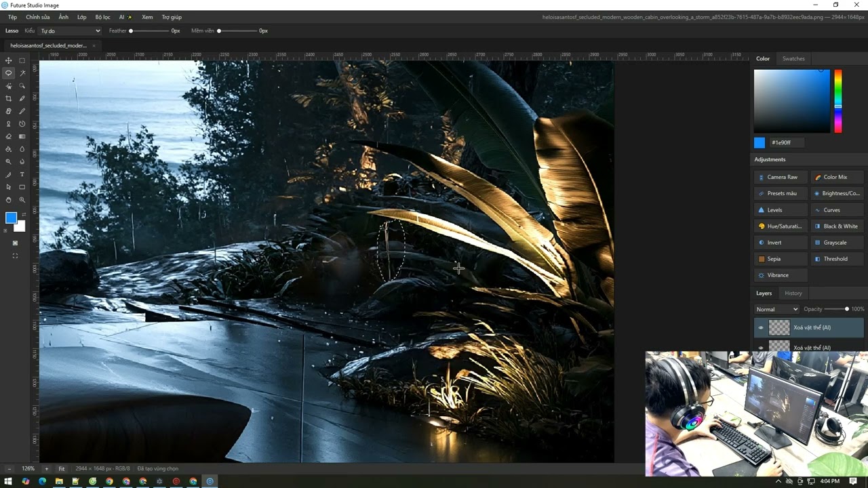
Task: Select the Zoom tool in toolbox
Action: coord(22,200)
